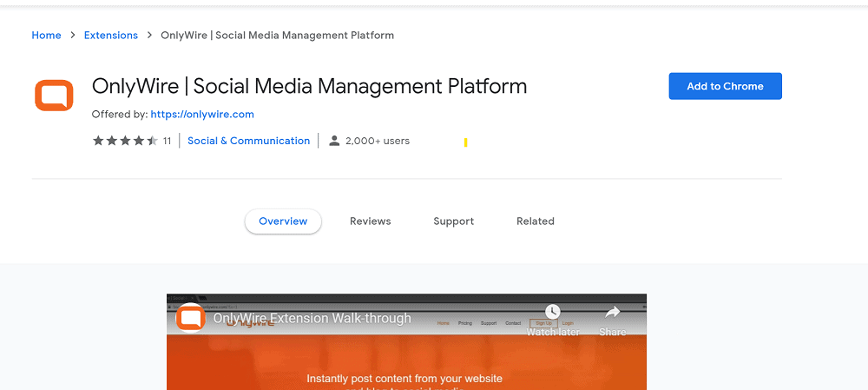This screenshot has width=868, height=390.
Task: Go to Home breadcrumb link
Action: tap(47, 36)
